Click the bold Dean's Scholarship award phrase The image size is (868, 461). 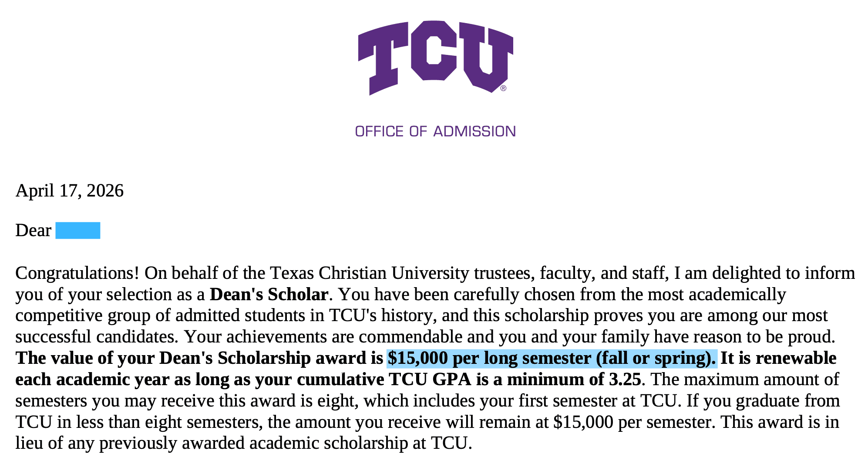click(271, 358)
